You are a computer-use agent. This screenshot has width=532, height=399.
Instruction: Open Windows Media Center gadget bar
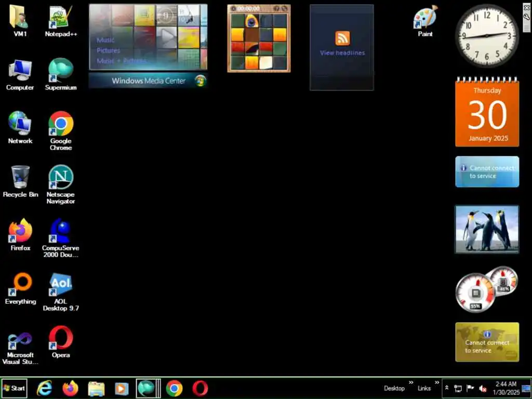coord(148,81)
